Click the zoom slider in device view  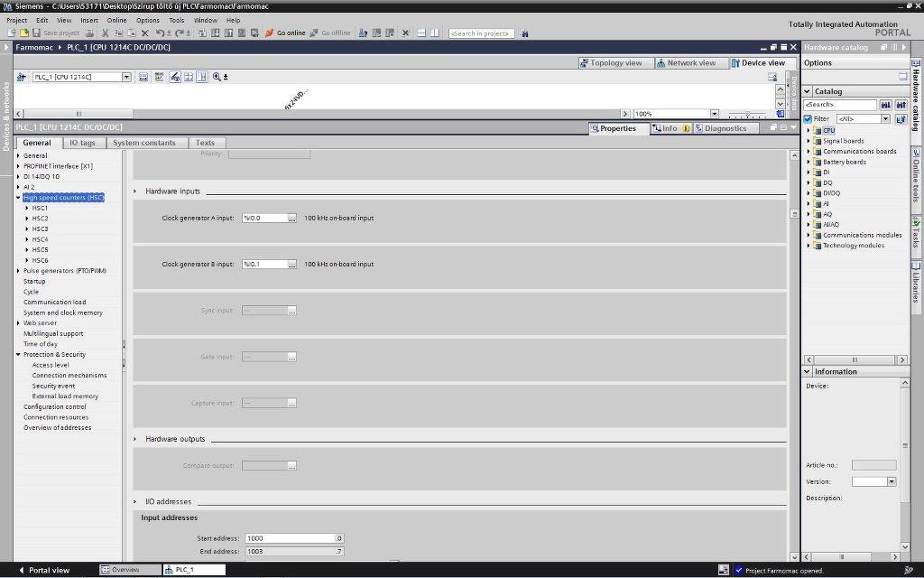point(746,114)
